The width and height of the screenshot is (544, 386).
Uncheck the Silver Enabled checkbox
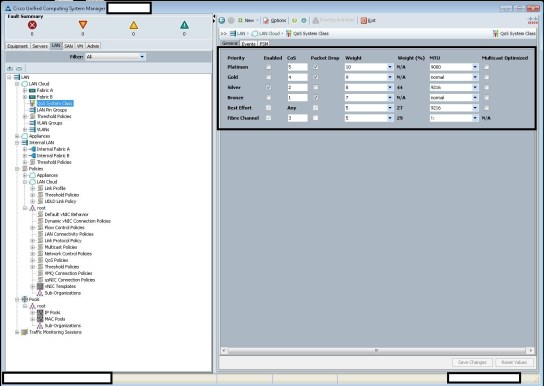pyautogui.click(x=268, y=87)
